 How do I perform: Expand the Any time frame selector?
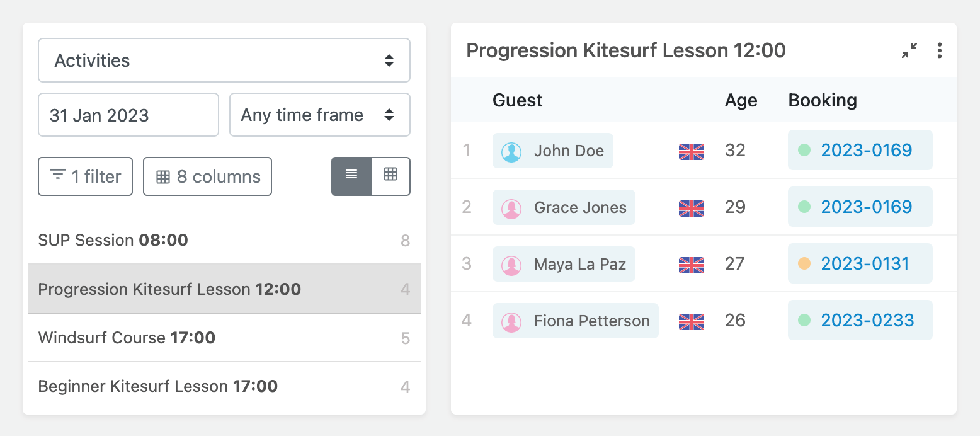[320, 115]
